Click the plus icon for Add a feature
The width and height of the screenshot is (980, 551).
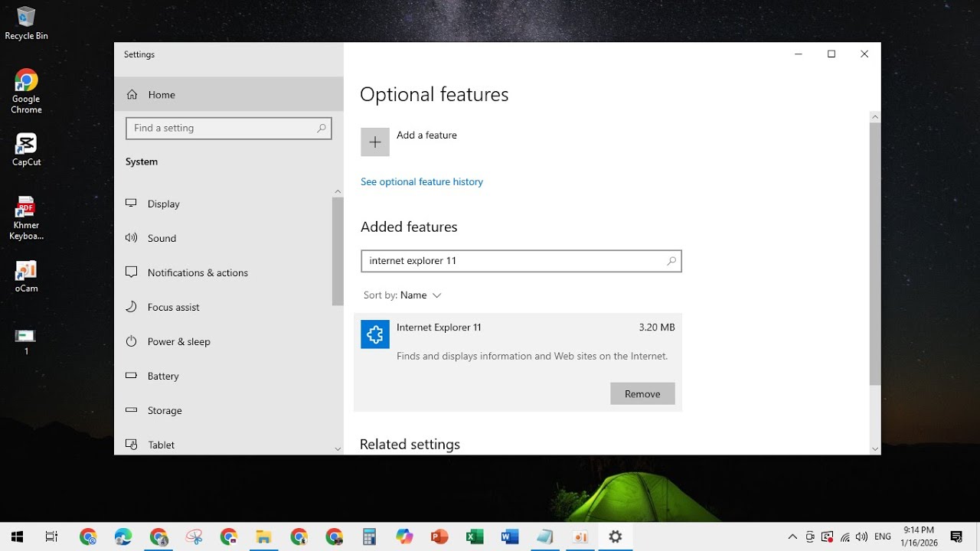coord(375,142)
